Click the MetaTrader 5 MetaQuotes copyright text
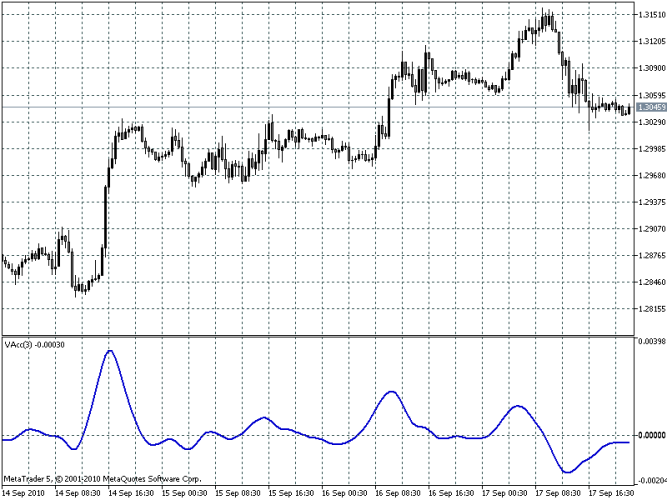 click(103, 479)
